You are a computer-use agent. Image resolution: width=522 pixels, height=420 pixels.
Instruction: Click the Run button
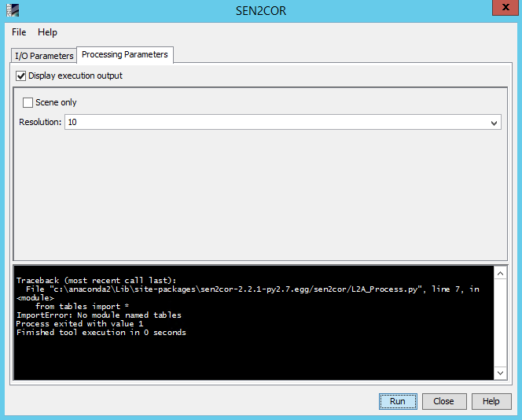(398, 401)
